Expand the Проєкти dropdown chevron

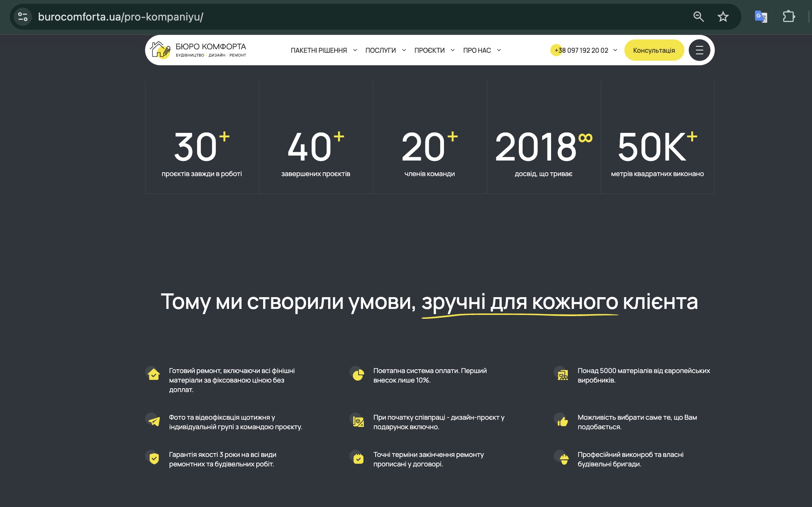(x=452, y=50)
